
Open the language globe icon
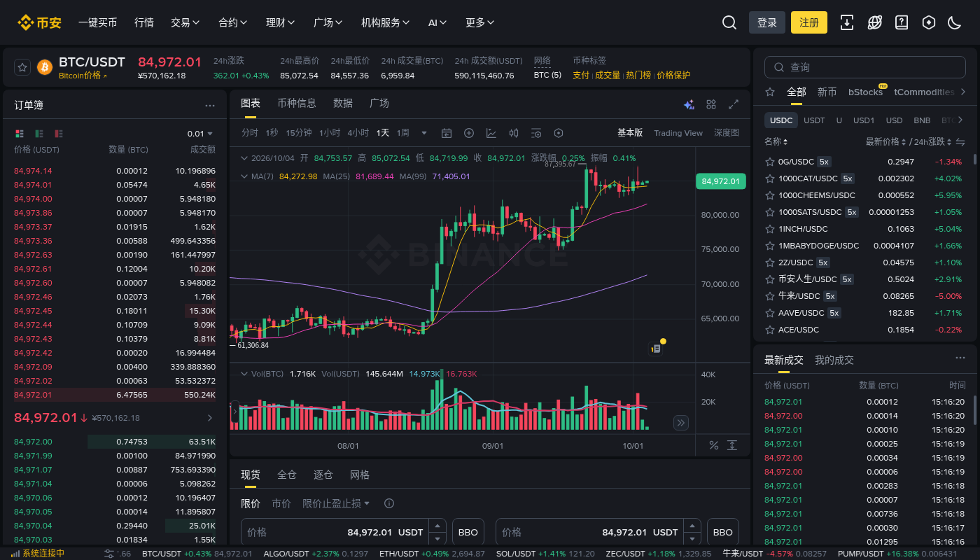pos(874,22)
